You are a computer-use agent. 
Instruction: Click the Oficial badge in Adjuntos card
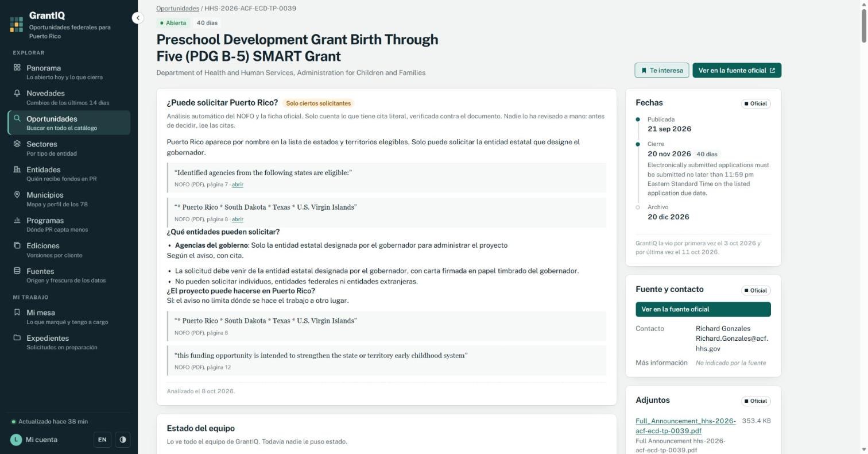pyautogui.click(x=756, y=401)
